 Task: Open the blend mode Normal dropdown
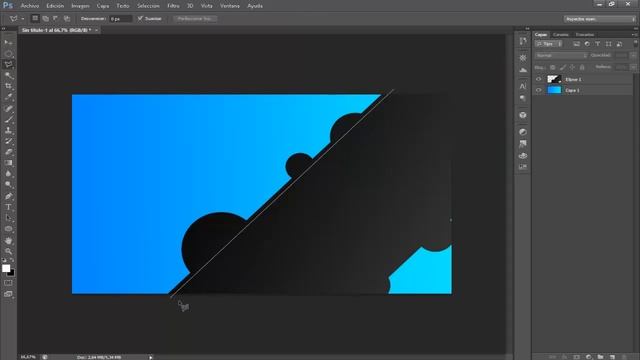tap(561, 55)
